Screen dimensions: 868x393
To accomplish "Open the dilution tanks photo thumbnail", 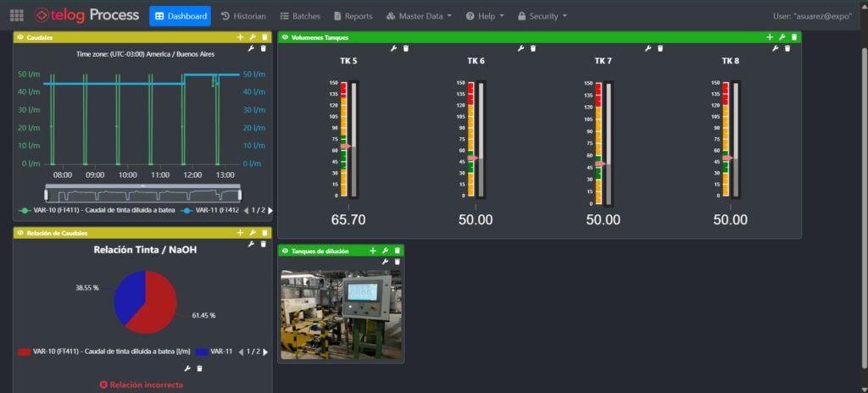I will pyautogui.click(x=341, y=314).
